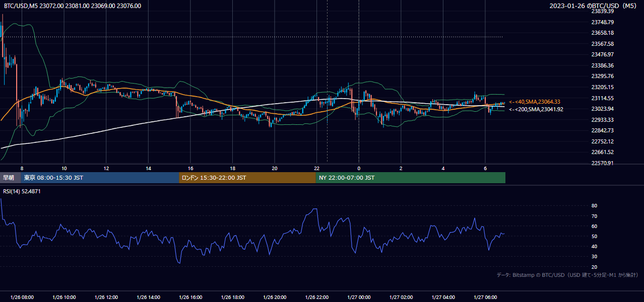This screenshot has width=644, height=302.
Task: Click RSI axis level 70
Action: (594, 216)
